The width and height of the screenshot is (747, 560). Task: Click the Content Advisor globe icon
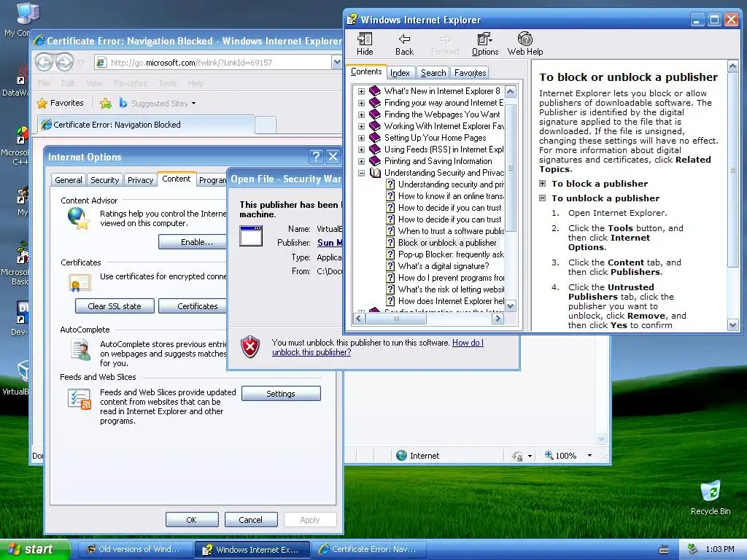click(x=79, y=218)
